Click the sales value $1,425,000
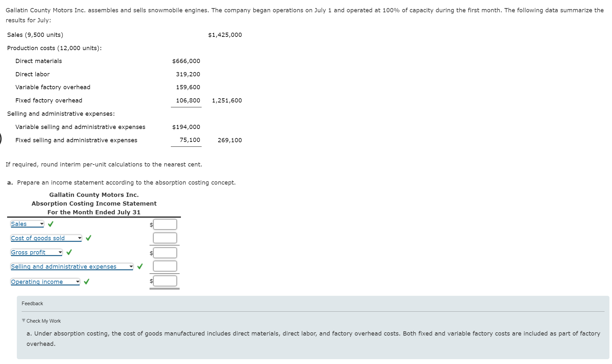The image size is (612, 364). coord(225,35)
